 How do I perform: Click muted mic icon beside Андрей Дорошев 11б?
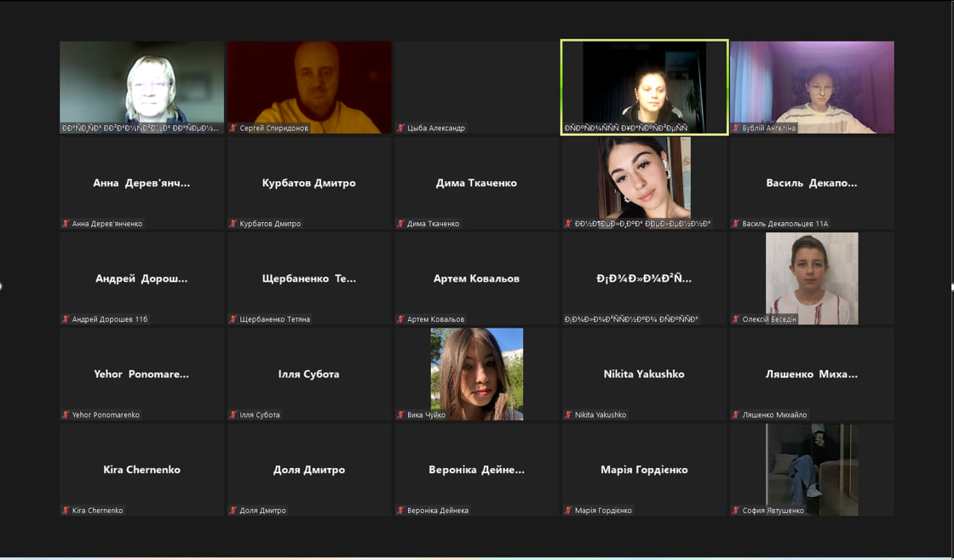pos(66,319)
